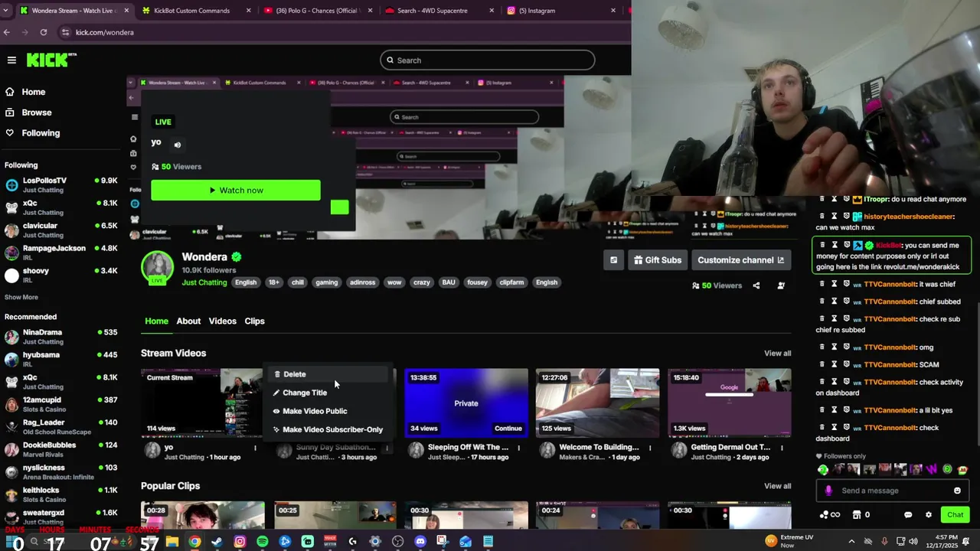
Task: Select the channel Home tab
Action: pos(156,321)
